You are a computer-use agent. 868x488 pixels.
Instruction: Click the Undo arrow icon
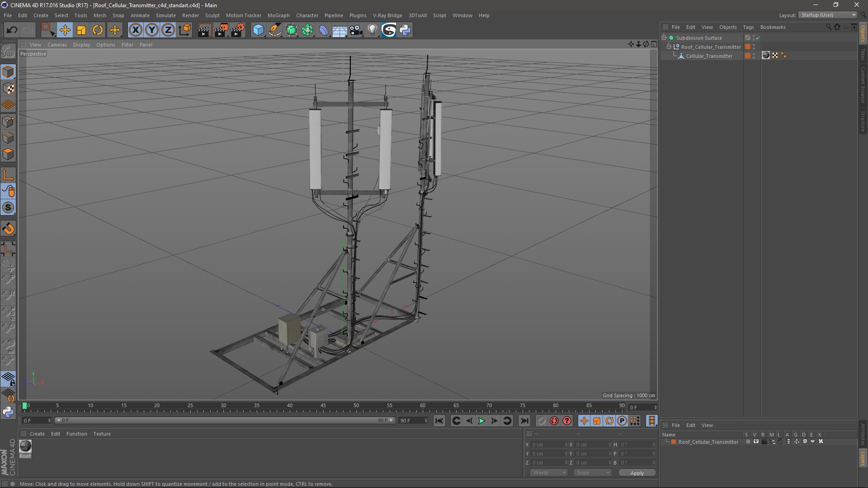[x=12, y=30]
